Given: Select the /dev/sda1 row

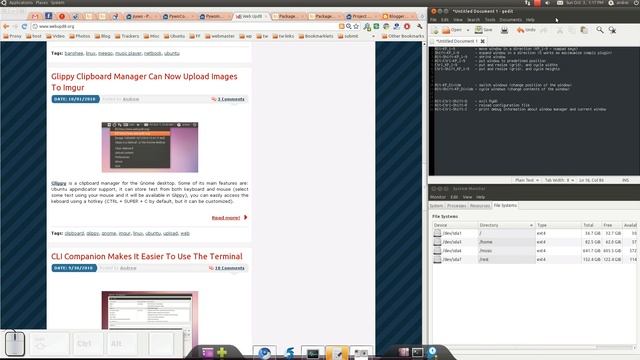Looking at the screenshot, I should (535, 233).
